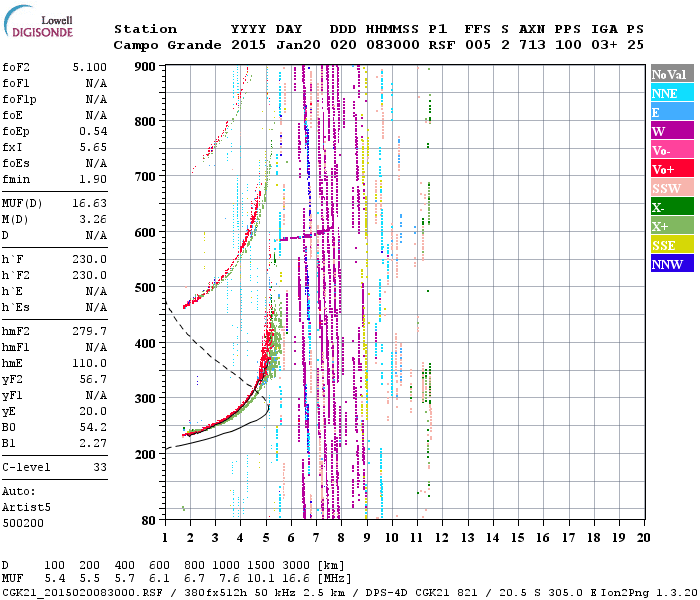Click the Jan20 date in header
Screen dimensions: 700x600
(298, 45)
